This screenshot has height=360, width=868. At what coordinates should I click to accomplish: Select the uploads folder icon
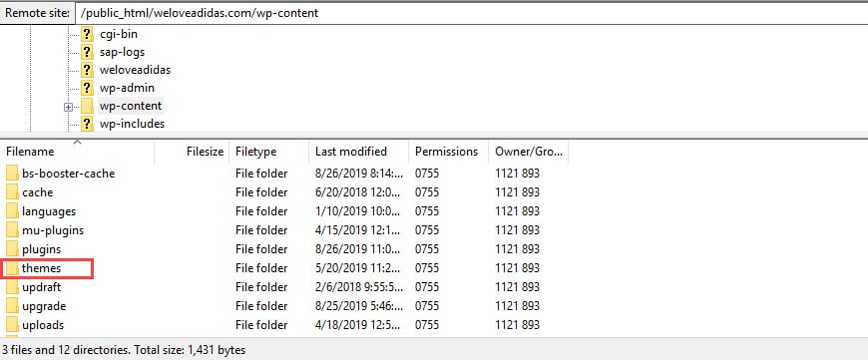coord(12,325)
